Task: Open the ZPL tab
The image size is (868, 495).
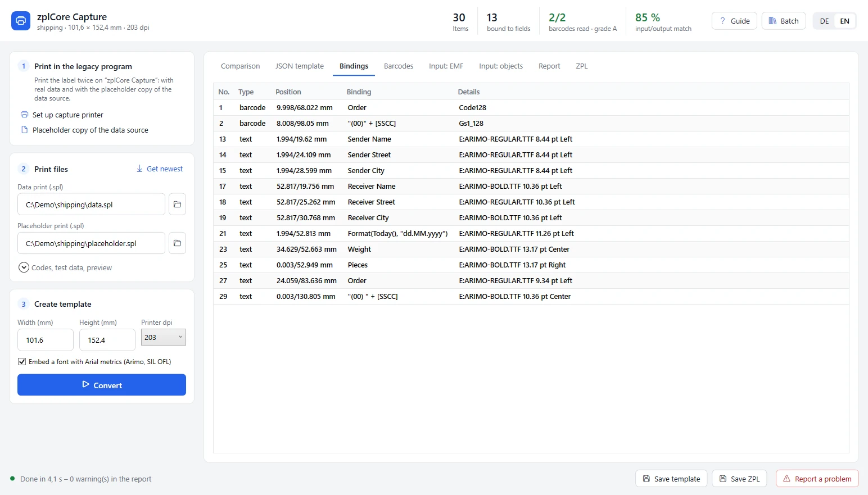Action: [x=582, y=66]
